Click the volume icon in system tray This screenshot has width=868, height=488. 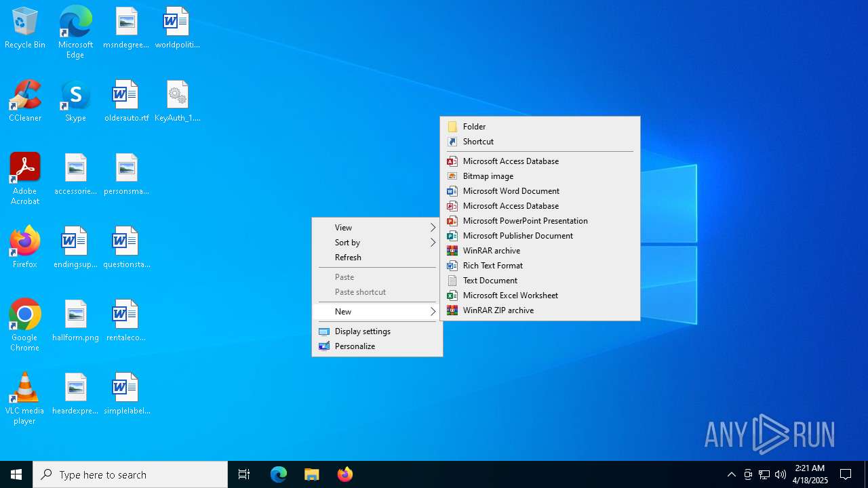(781, 474)
